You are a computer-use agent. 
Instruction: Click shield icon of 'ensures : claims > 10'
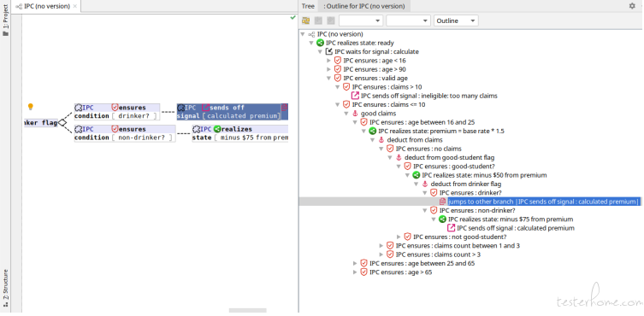click(346, 86)
